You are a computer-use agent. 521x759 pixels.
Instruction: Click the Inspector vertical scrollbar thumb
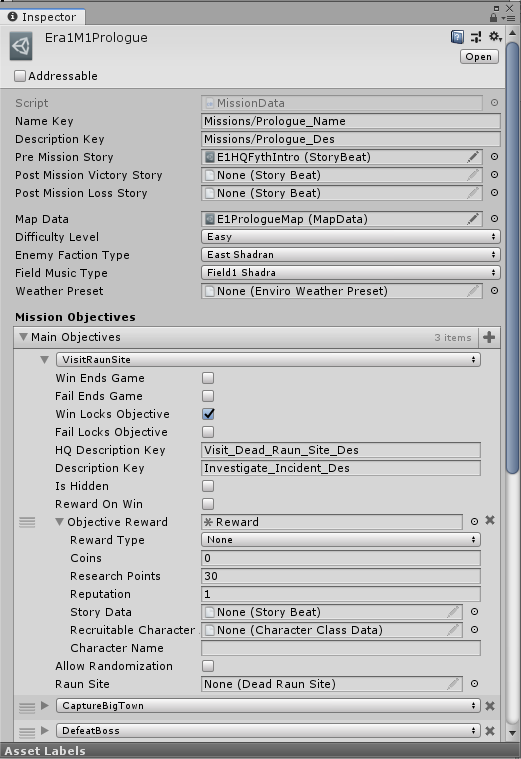coord(512,257)
